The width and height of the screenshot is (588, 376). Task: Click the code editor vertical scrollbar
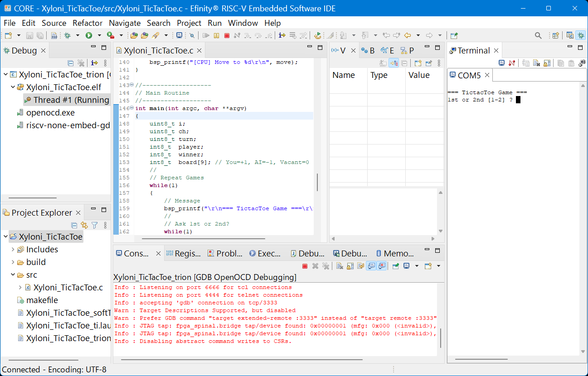click(317, 182)
